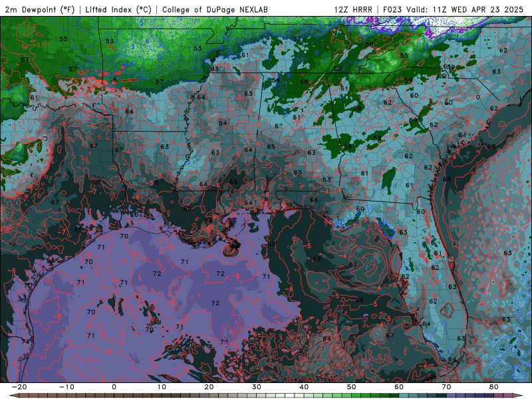Click the 30 tick label on color scale
This screenshot has height=399, width=532.
click(257, 387)
